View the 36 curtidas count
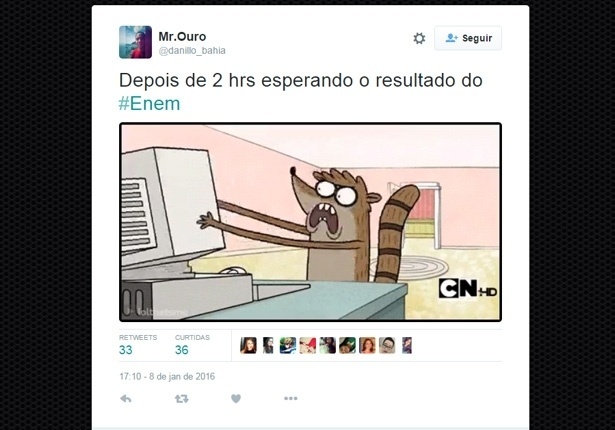Viewport: 615px width, 430px height. point(182,350)
